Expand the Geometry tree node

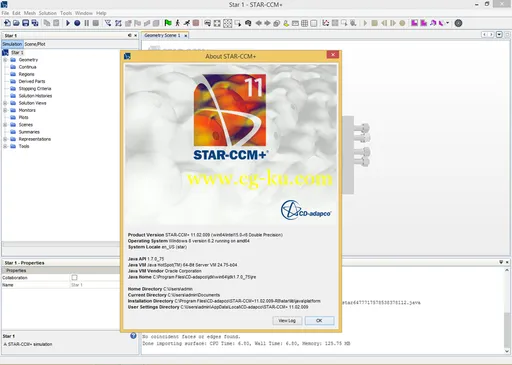[5, 60]
